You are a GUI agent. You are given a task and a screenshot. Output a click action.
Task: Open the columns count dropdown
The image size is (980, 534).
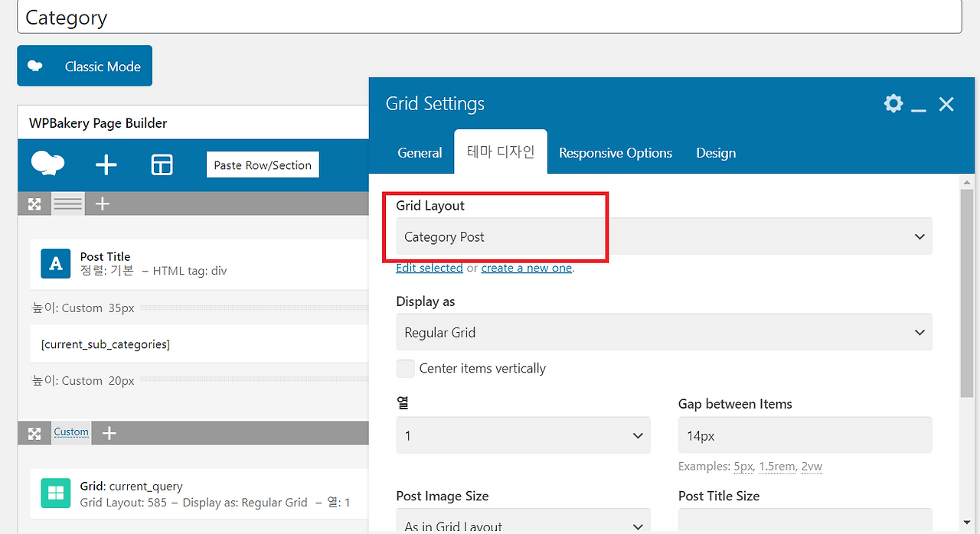[523, 435]
